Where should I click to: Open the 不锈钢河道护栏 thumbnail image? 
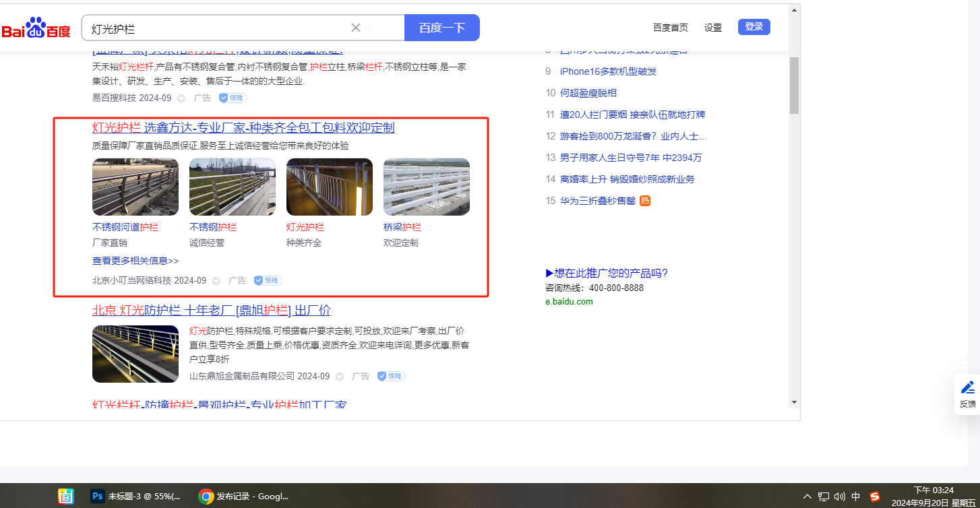click(135, 187)
